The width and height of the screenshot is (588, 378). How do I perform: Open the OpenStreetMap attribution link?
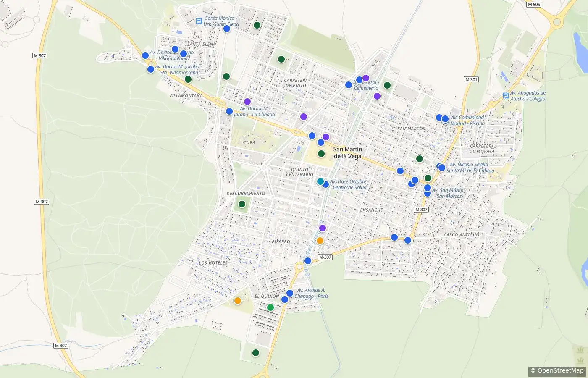557,370
